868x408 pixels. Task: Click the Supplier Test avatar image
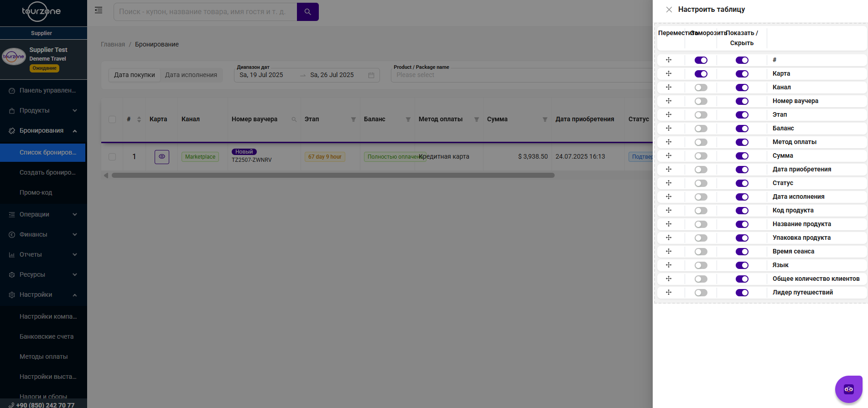[14, 57]
